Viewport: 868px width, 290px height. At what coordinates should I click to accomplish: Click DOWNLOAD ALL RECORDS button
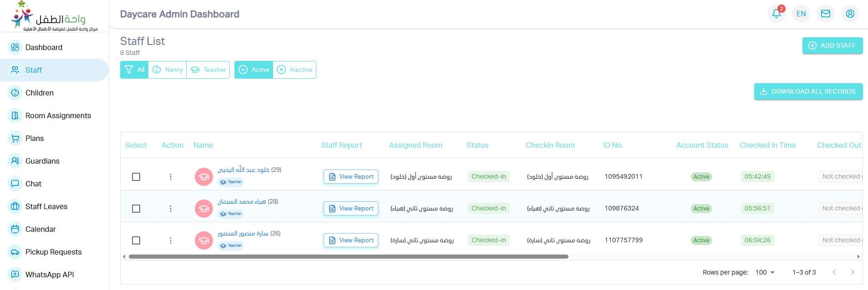click(808, 91)
